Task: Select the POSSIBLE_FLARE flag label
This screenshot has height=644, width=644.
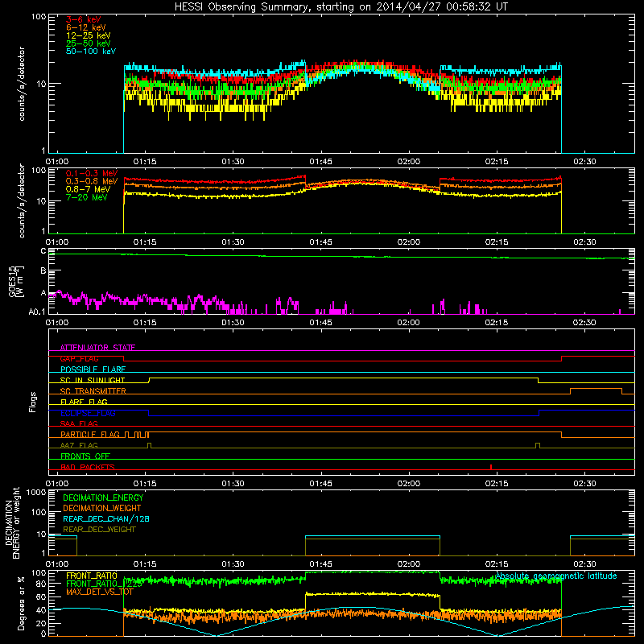Action: click(x=93, y=369)
